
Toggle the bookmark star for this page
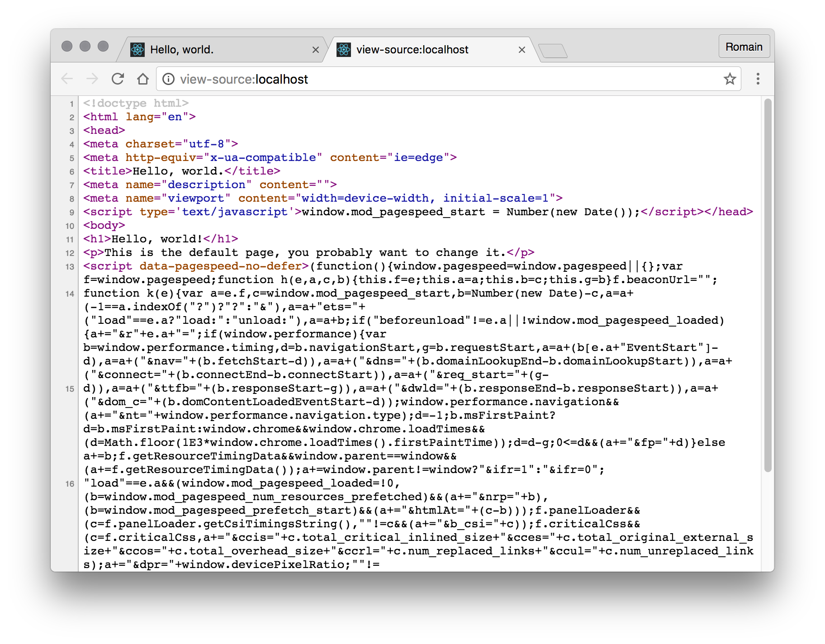(x=729, y=79)
